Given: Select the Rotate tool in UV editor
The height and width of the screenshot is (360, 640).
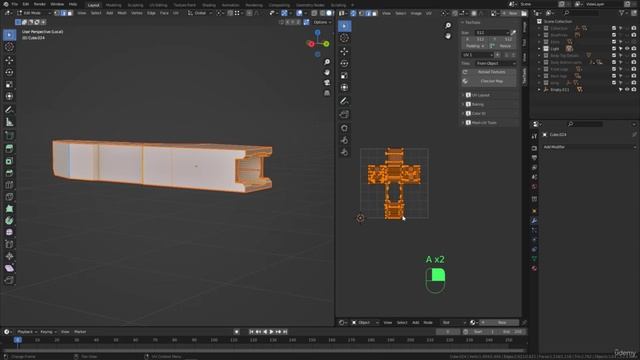Looking at the screenshot, I should 344,63.
